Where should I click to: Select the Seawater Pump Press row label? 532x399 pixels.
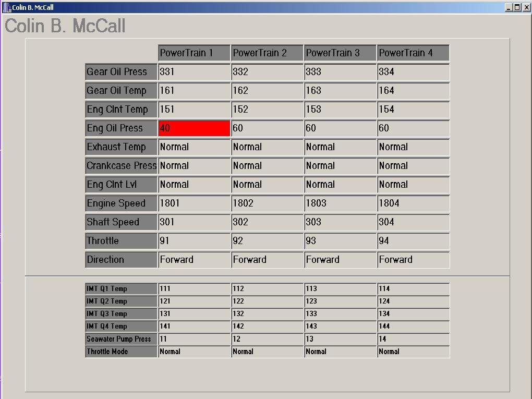pyautogui.click(x=121, y=339)
